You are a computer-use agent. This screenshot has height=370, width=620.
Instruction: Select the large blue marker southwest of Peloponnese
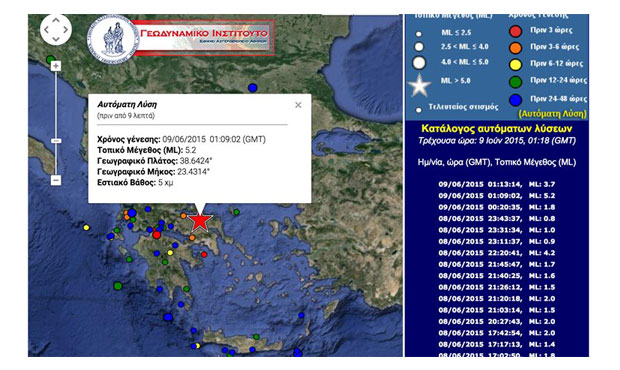(168, 317)
